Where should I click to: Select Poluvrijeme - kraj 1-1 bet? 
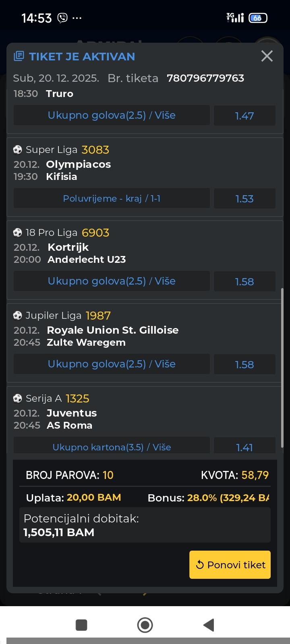(x=112, y=199)
